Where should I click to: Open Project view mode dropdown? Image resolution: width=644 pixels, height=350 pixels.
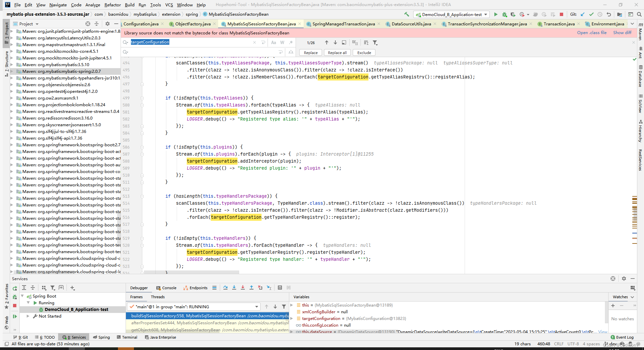26,24
